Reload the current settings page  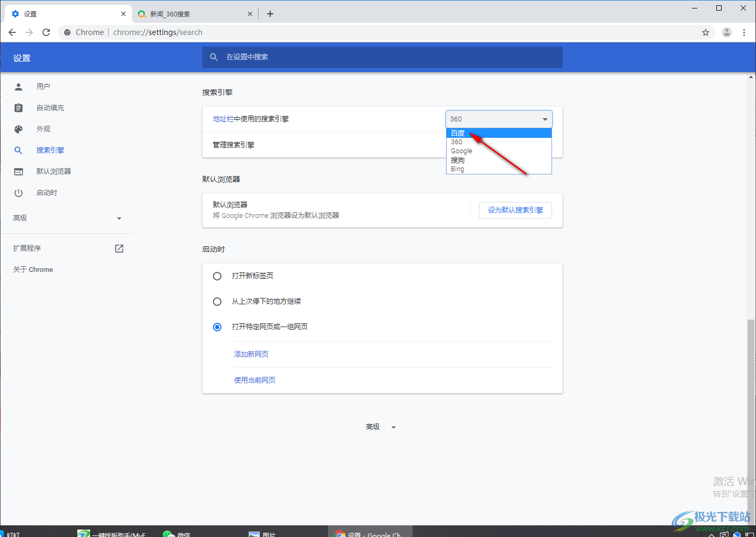tap(46, 32)
